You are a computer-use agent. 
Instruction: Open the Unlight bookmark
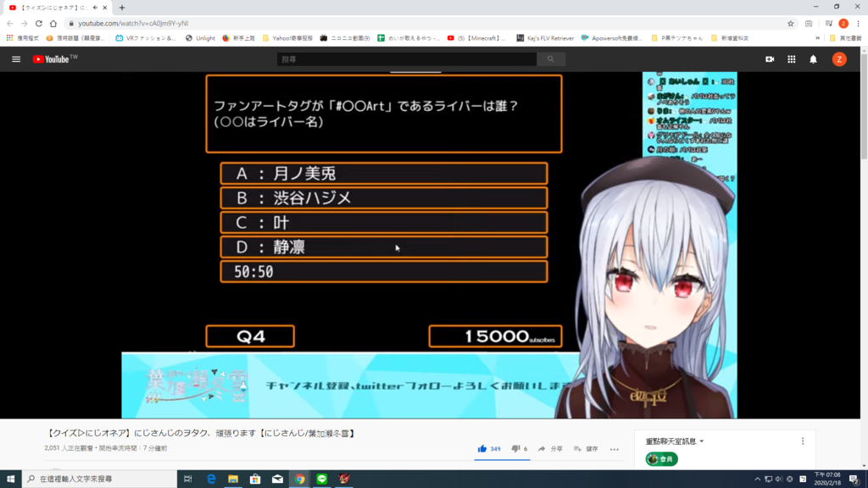coord(200,38)
